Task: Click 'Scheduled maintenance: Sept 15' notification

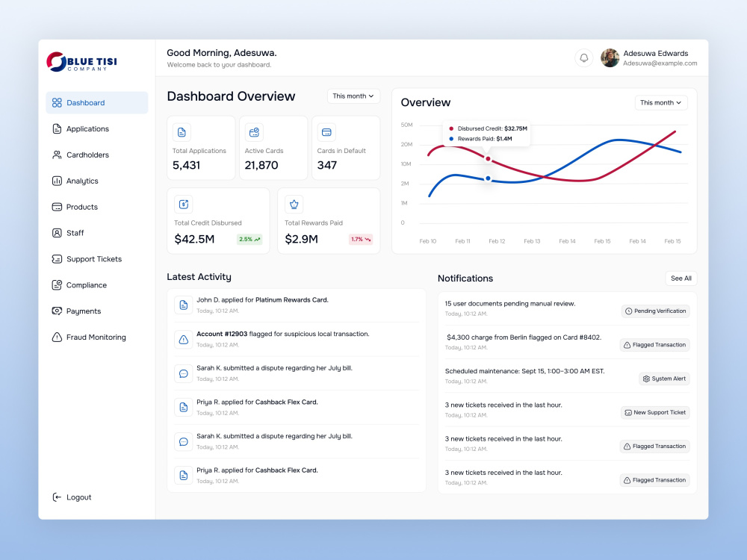Action: (x=524, y=371)
